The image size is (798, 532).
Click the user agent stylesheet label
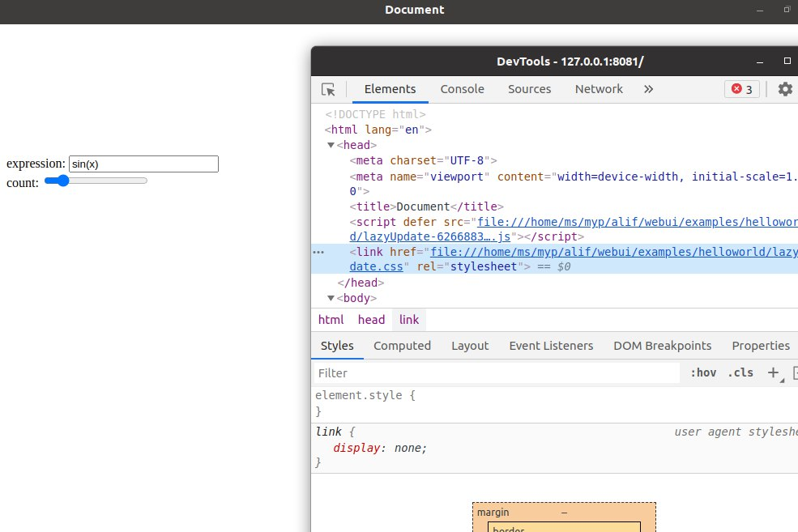(x=736, y=432)
